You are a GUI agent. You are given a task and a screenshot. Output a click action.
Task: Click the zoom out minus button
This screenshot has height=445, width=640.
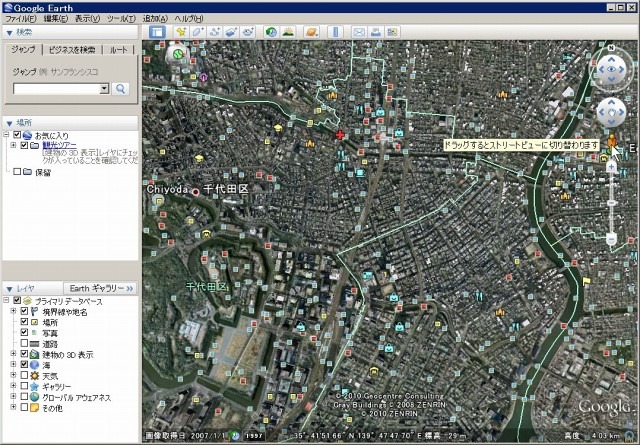(611, 239)
